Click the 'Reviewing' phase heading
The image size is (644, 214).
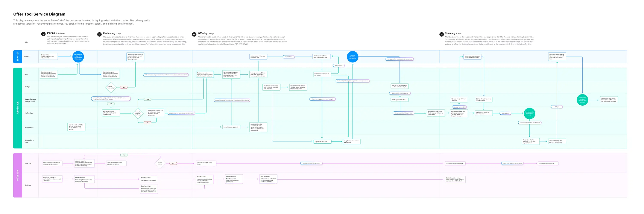click(x=109, y=33)
